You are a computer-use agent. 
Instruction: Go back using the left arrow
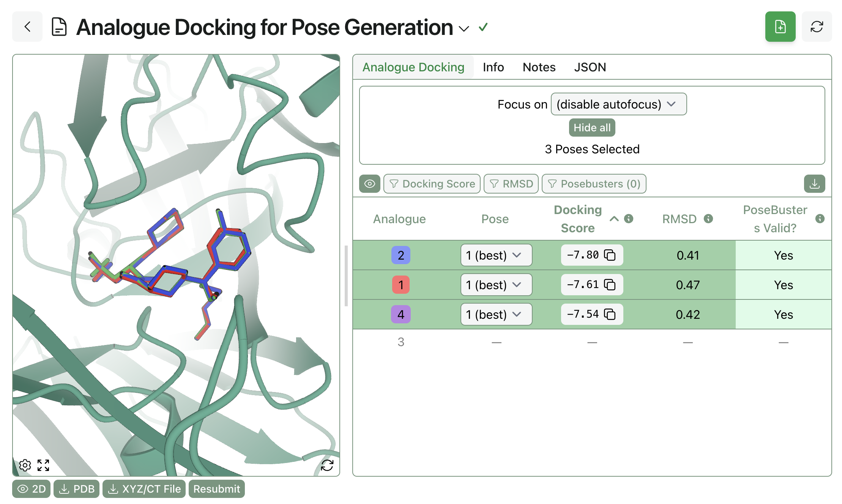click(x=27, y=27)
